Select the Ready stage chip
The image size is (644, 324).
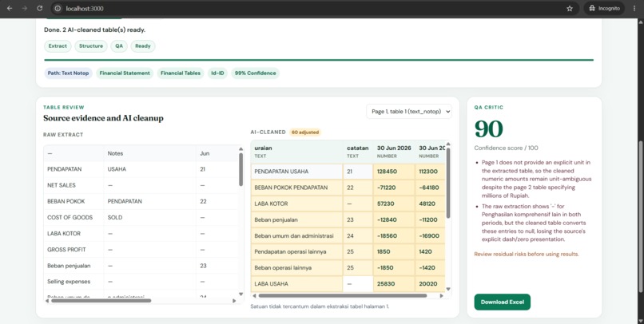tap(143, 46)
